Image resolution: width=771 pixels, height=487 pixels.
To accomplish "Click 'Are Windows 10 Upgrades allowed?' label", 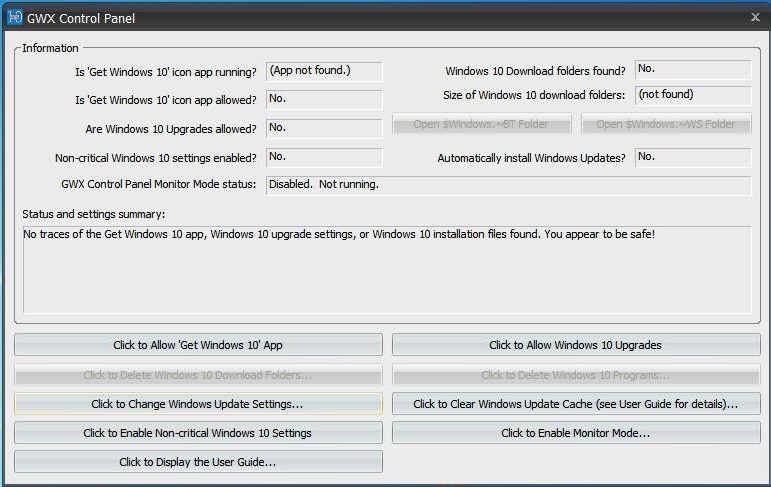I will click(x=171, y=129).
